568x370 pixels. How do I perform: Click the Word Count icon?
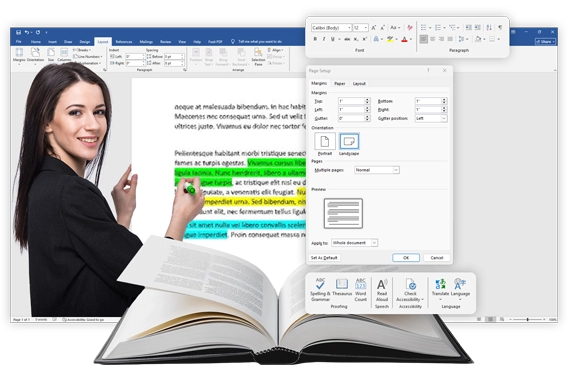(361, 290)
